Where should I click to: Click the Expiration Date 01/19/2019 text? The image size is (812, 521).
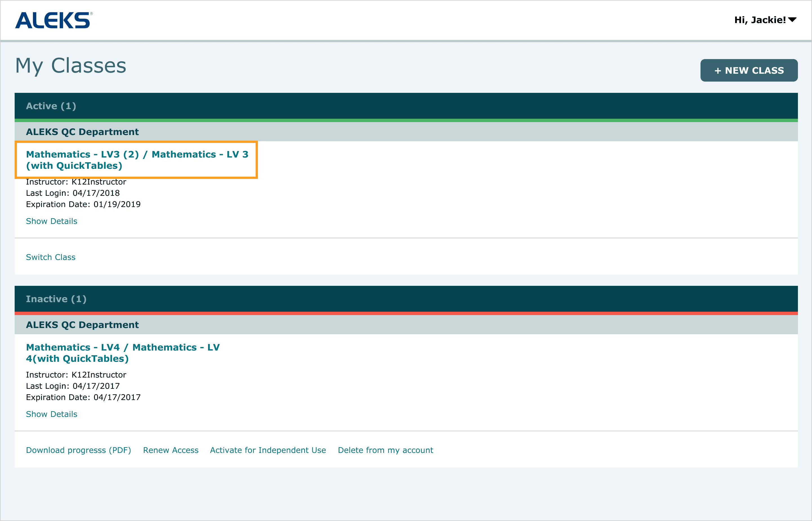click(x=83, y=204)
